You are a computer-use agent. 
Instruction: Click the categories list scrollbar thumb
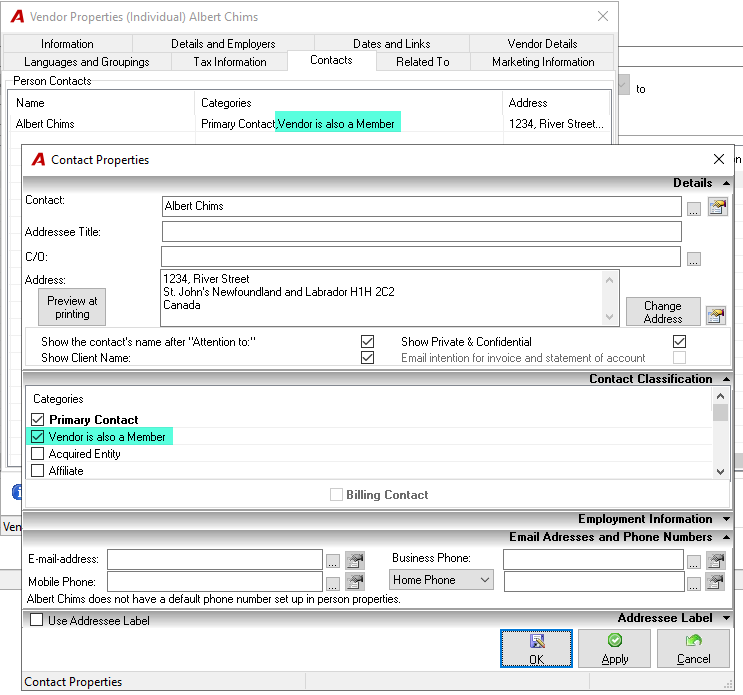720,412
